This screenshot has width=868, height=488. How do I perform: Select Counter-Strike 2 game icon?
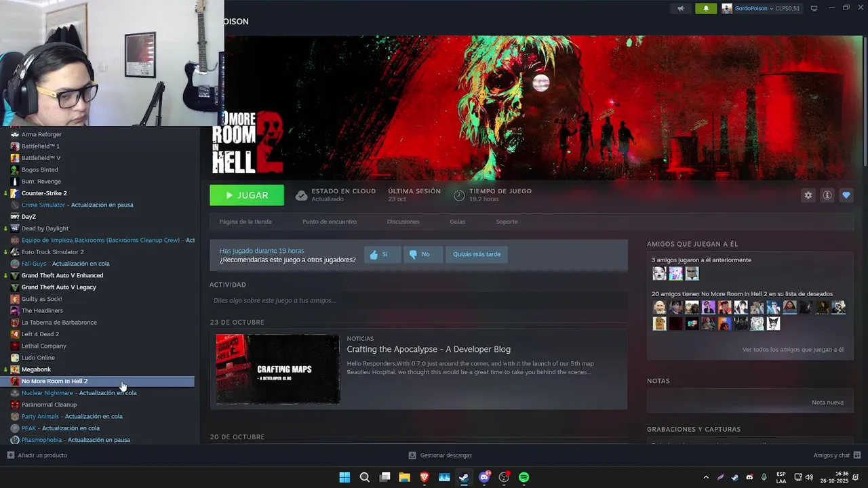pyautogui.click(x=15, y=192)
